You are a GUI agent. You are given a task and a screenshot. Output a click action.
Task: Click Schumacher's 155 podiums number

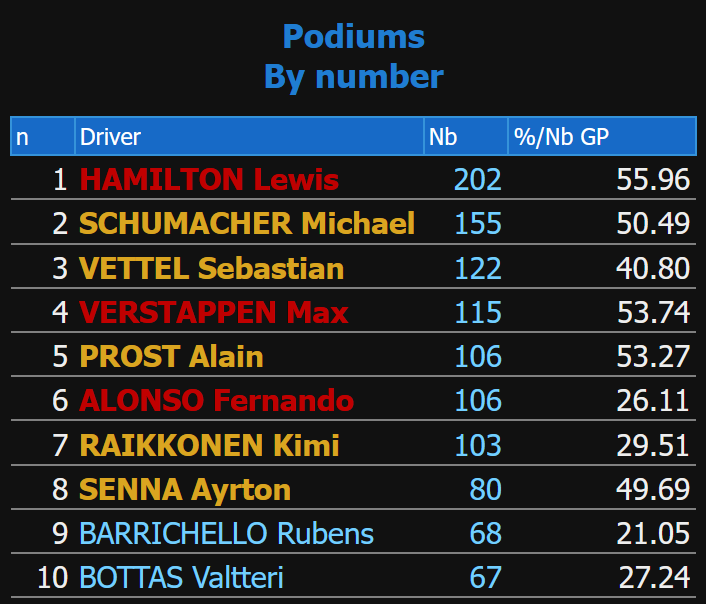[477, 224]
